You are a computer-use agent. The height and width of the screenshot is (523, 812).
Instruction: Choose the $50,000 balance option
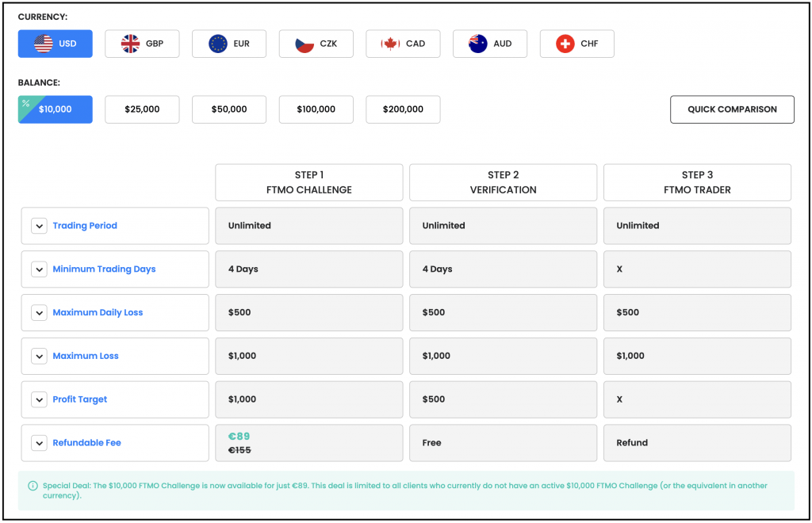click(229, 109)
